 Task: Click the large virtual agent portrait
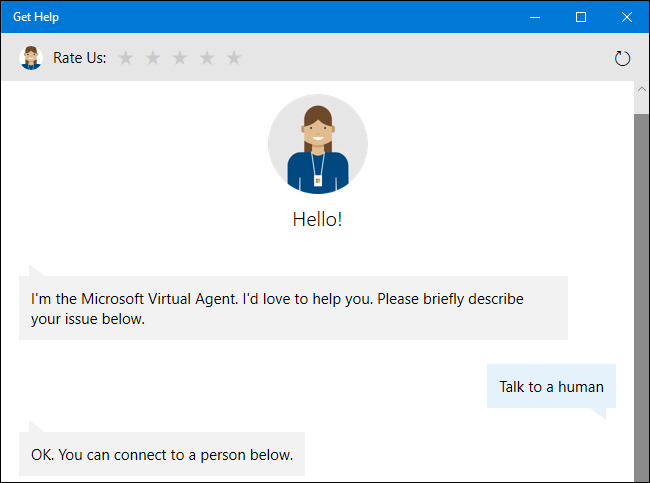point(318,144)
